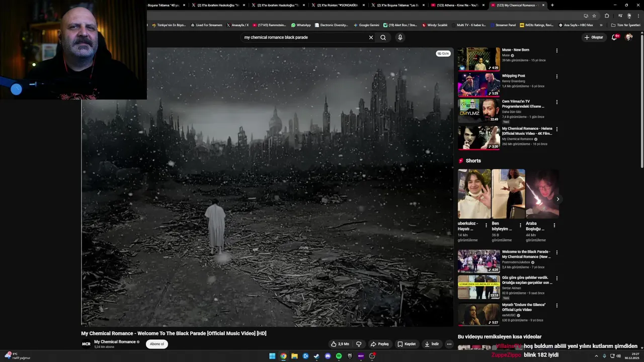644x362 pixels.
Task: Open the weather widget showing Hafif yağmur
Action: point(18,356)
